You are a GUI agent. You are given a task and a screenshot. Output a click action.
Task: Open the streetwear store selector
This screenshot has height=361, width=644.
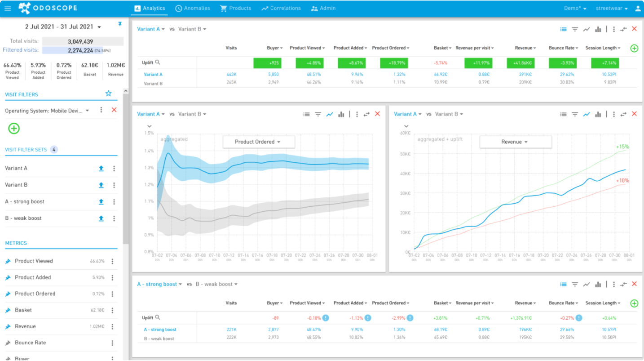pyautogui.click(x=611, y=8)
